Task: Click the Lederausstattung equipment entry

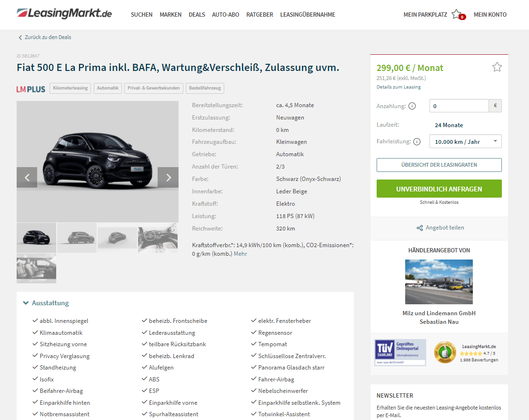Action: click(x=172, y=333)
